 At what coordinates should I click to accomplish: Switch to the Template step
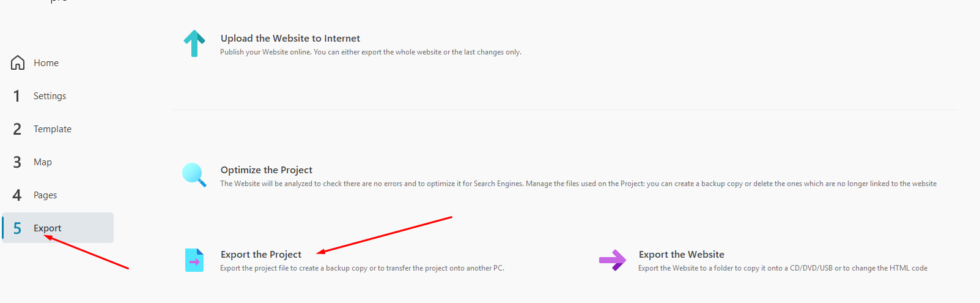(x=53, y=129)
